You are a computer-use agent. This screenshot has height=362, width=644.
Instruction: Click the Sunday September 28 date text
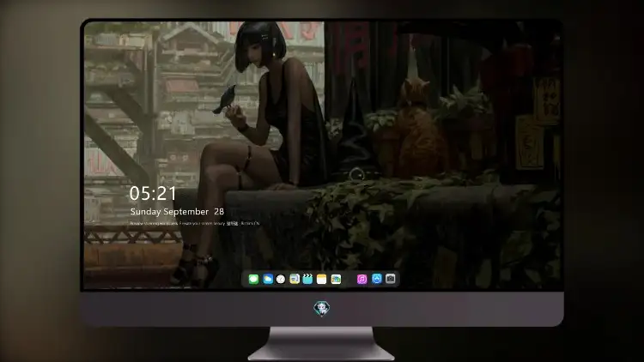pyautogui.click(x=177, y=212)
